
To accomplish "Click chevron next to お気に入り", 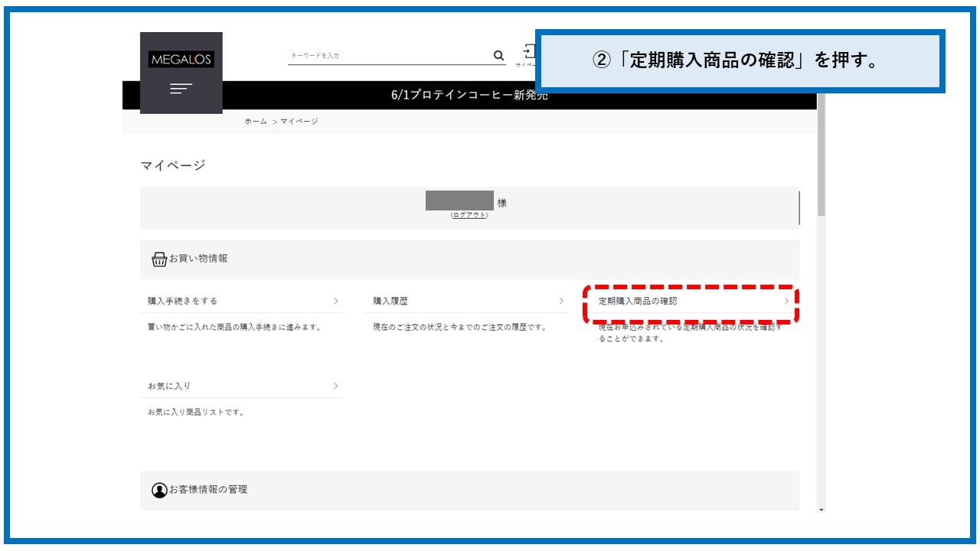I will (x=335, y=386).
